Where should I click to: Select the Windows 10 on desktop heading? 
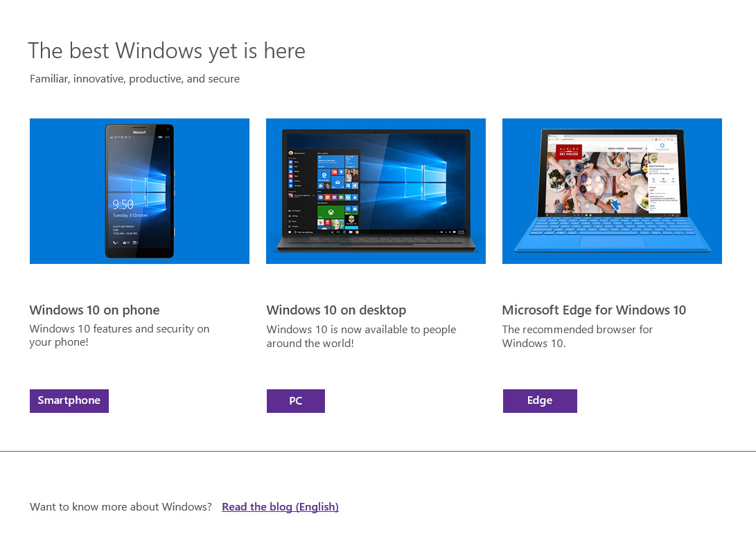tap(336, 310)
